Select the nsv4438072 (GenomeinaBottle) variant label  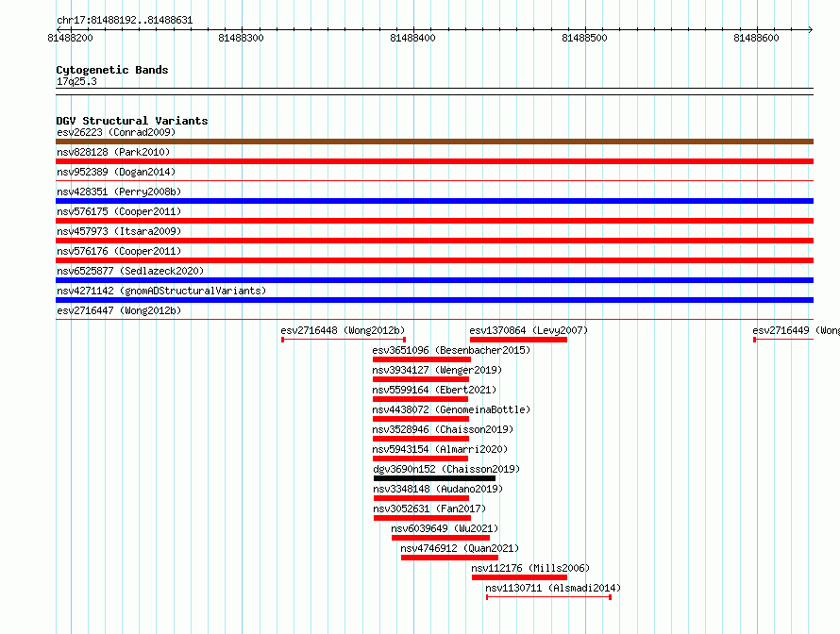coord(451,409)
